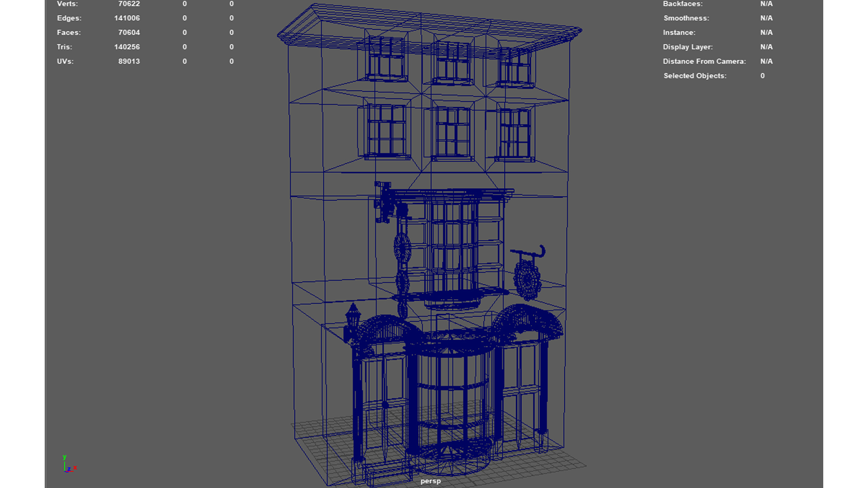Click the Selected Objects label
The width and height of the screenshot is (868, 488).
[695, 76]
